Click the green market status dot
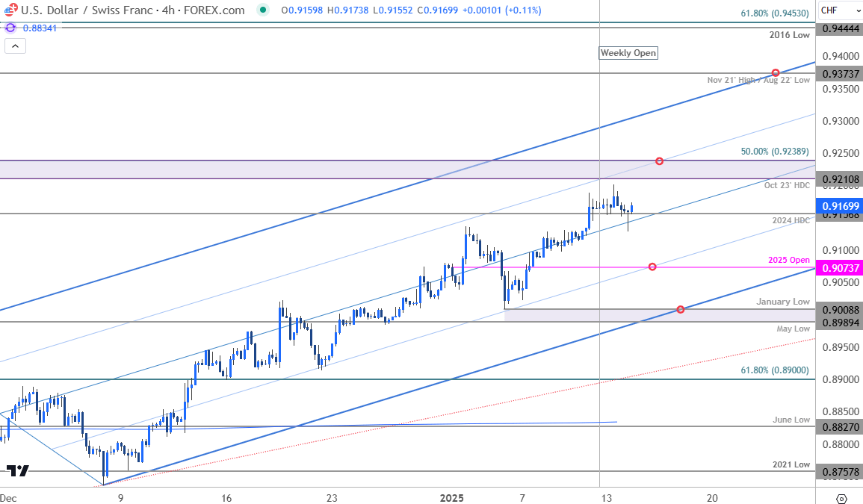This screenshot has height=504, width=863. click(262, 10)
